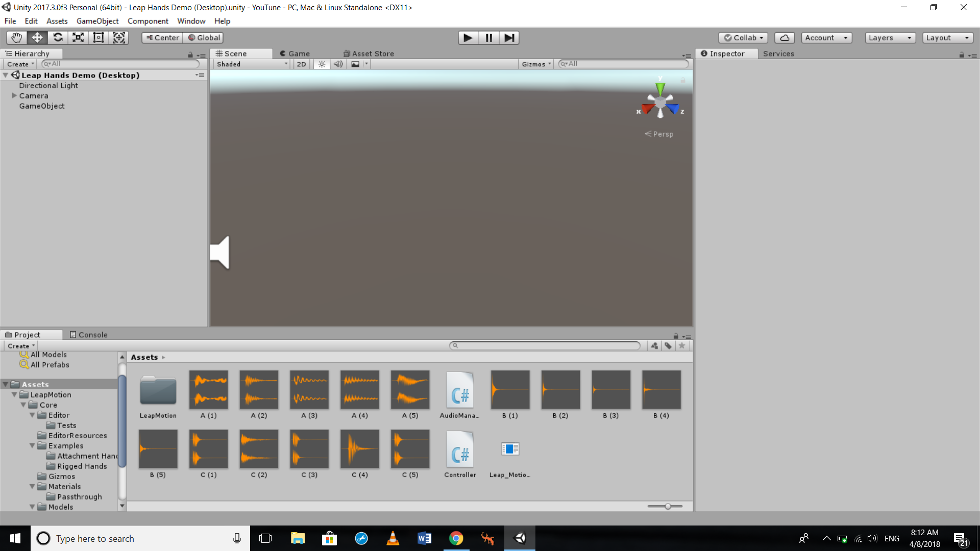This screenshot has width=980, height=551.
Task: Click the Play button
Action: [468, 38]
